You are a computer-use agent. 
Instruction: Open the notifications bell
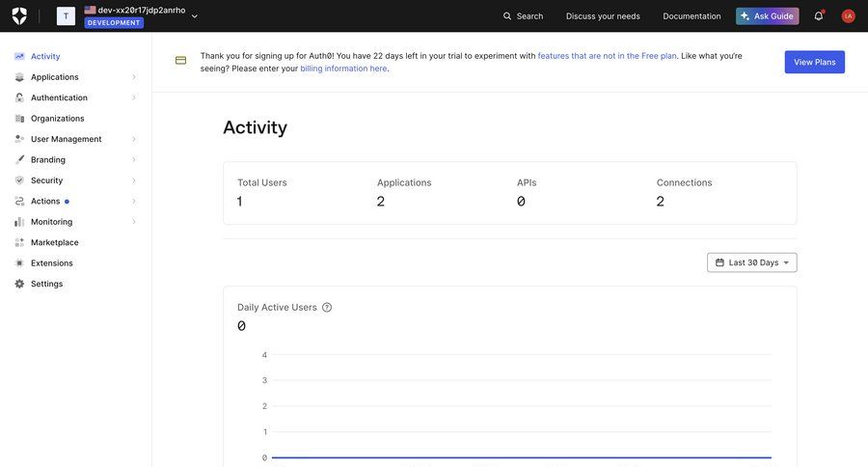pyautogui.click(x=819, y=15)
